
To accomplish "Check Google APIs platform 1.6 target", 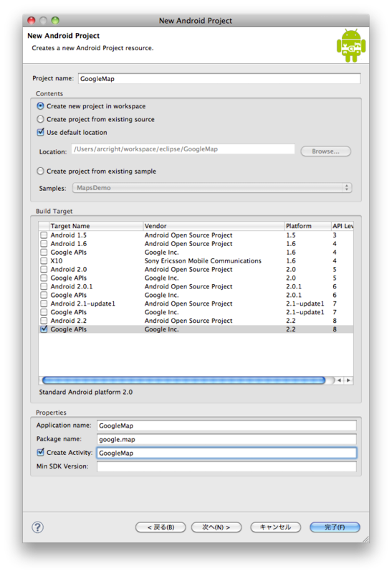I will tap(44, 253).
